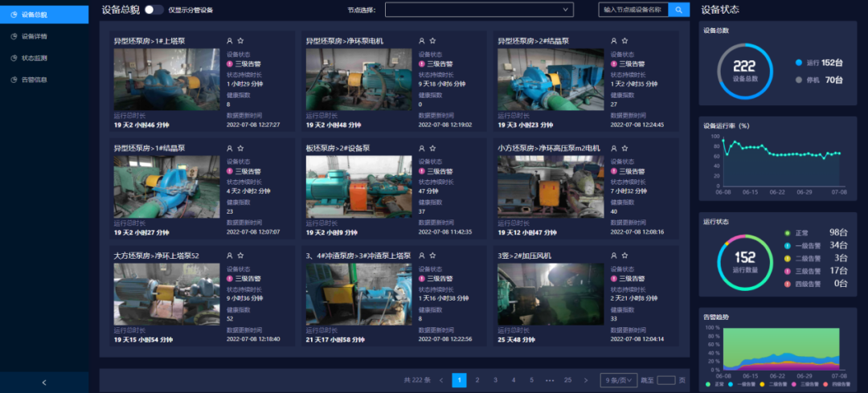The height and width of the screenshot is (393, 868).
Task: Open the 9条/页 page size dropdown
Action: [617, 380]
